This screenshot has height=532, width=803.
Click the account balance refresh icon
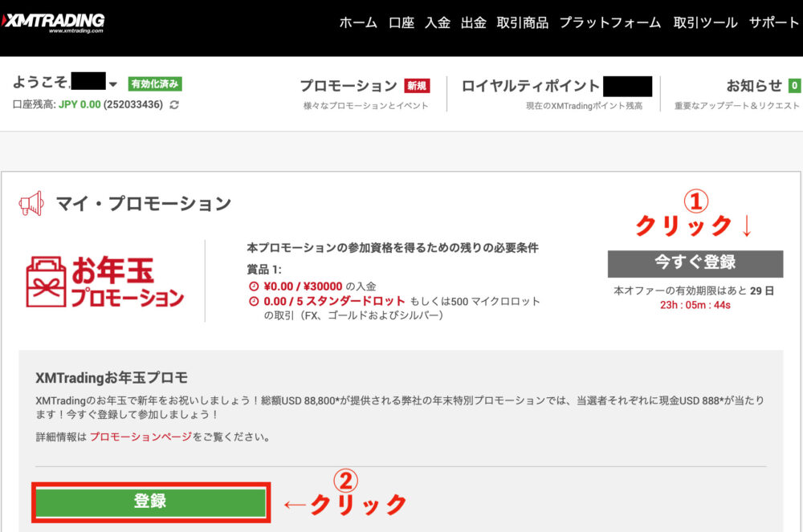[x=174, y=105]
